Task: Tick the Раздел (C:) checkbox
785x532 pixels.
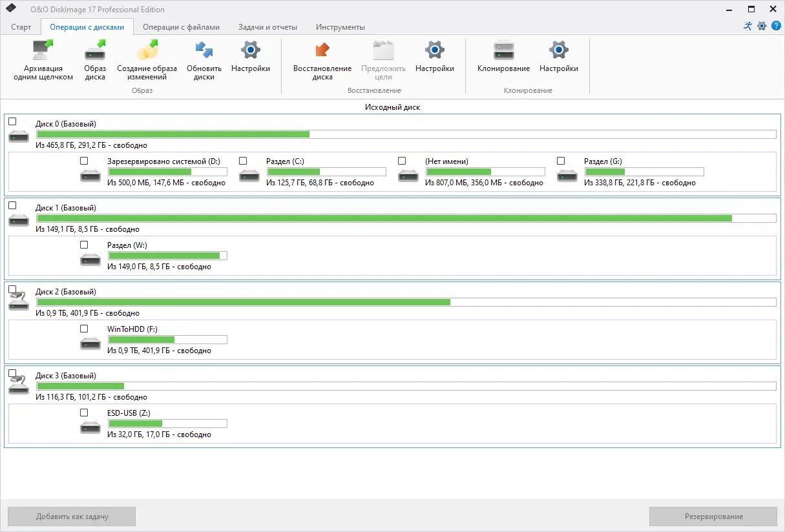Action: [243, 161]
